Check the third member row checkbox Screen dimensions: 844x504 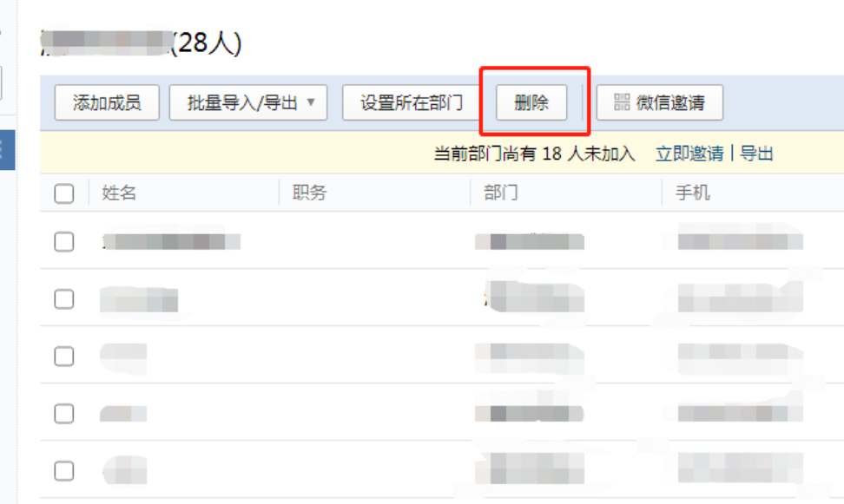pos(64,356)
